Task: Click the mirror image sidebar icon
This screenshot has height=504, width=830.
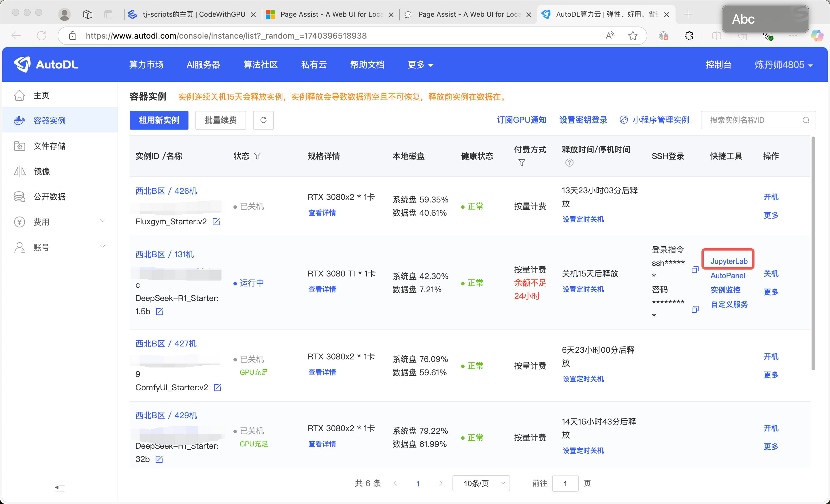Action: [20, 171]
